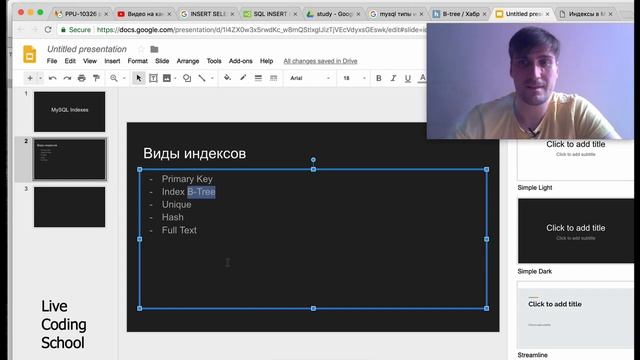This screenshot has height=360, width=640.
Task: Star the Untitled presentation
Action: coord(141,49)
